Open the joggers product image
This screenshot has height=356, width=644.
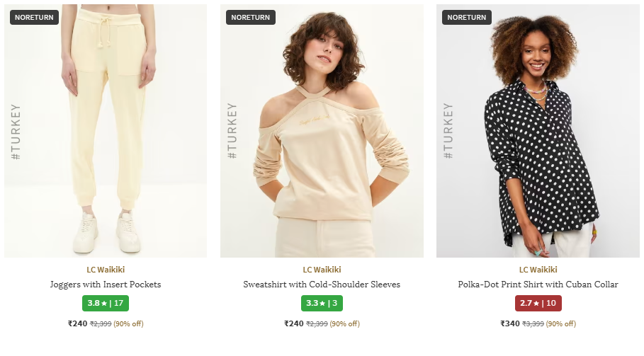pyautogui.click(x=106, y=131)
